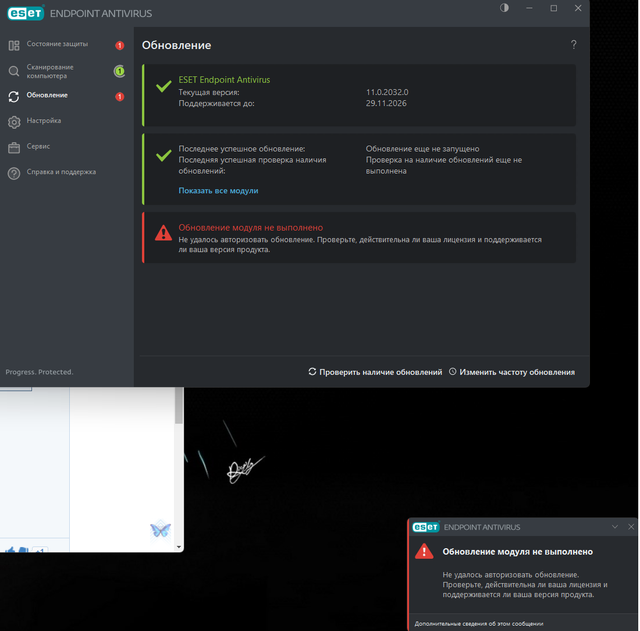Image resolution: width=640 pixels, height=631 pixels.
Task: Minimize the ESET main window
Action: pos(529,8)
